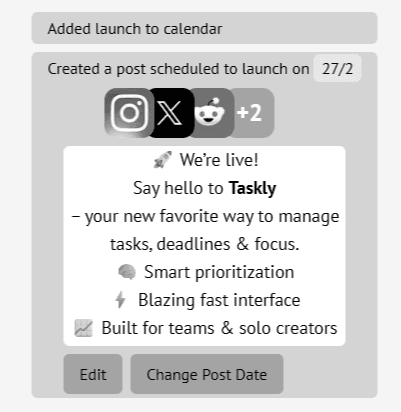Screen dimensions: 401x412
Task: Open the Reddit platform icon
Action: [210, 113]
